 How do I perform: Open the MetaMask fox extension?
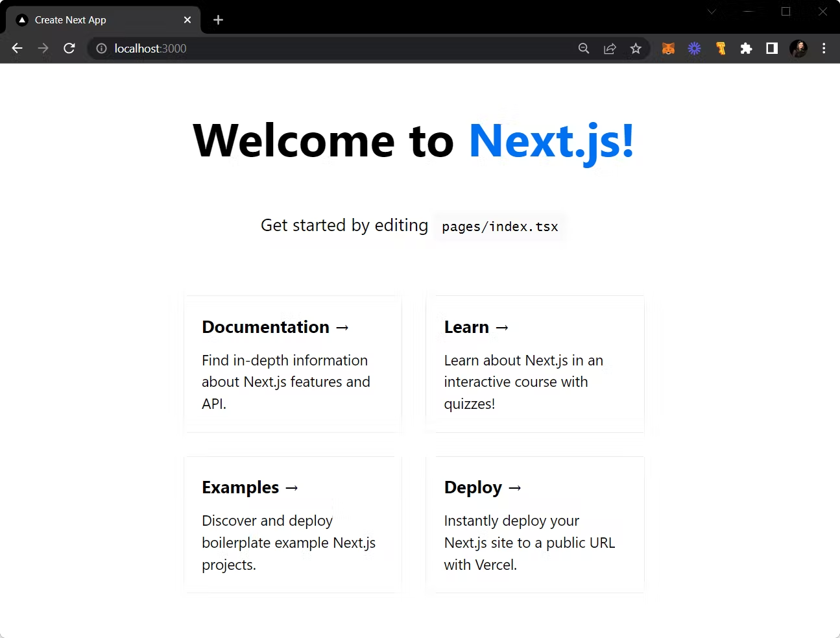668,48
